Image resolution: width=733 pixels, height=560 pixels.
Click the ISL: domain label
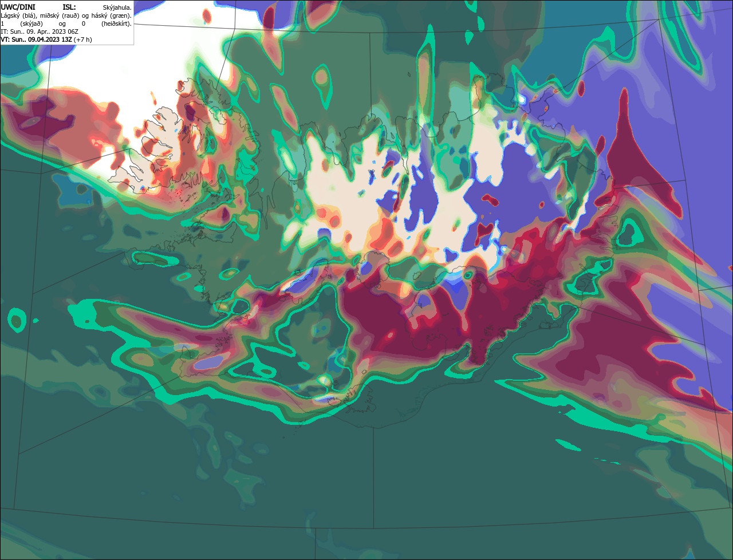point(69,7)
